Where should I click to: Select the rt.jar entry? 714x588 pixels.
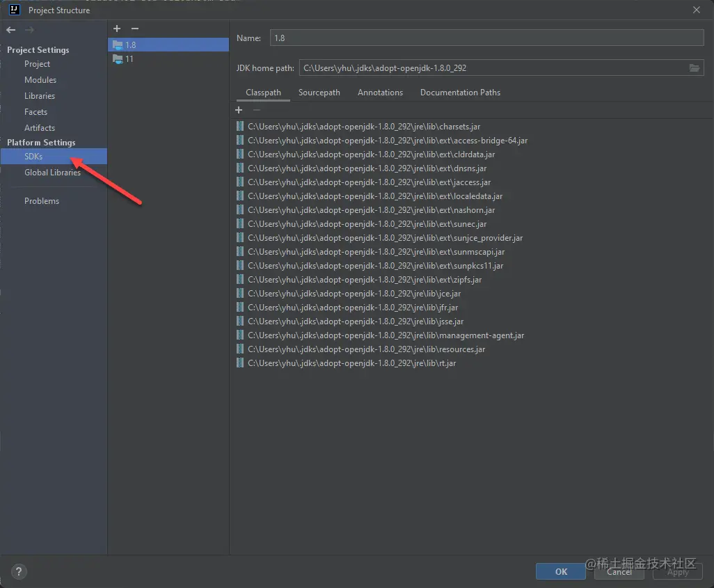pos(351,363)
